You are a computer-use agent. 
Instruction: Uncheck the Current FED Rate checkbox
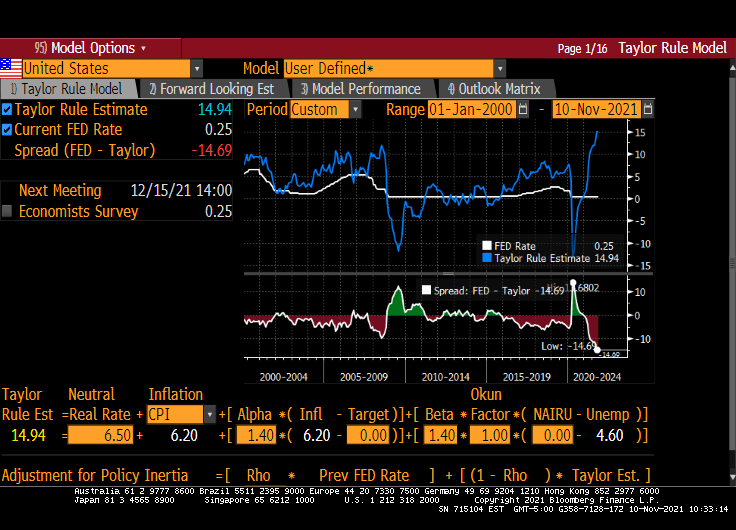pos(8,130)
